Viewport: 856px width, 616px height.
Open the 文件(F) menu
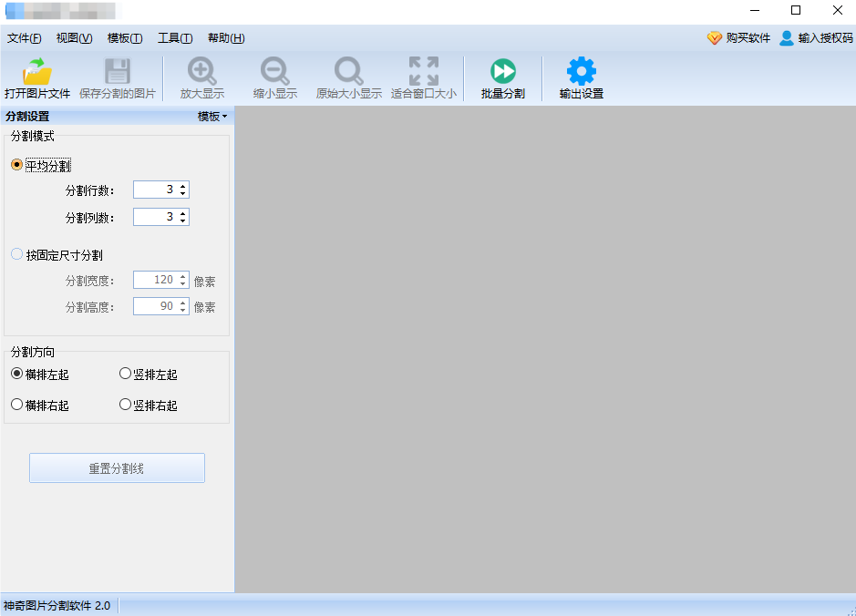24,38
